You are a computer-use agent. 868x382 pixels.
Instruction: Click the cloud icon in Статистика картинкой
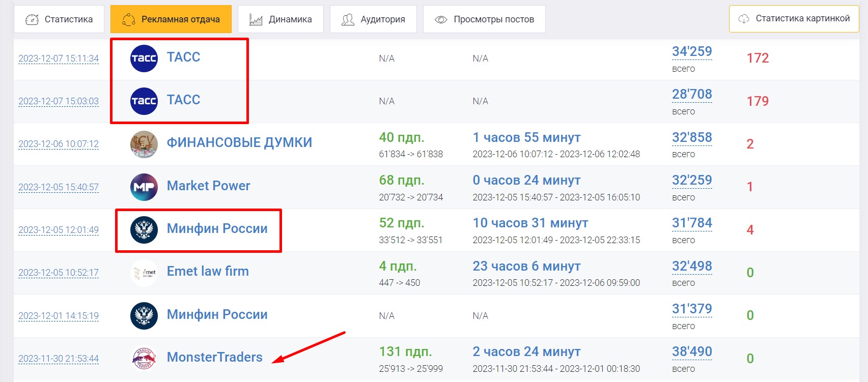pos(744,19)
